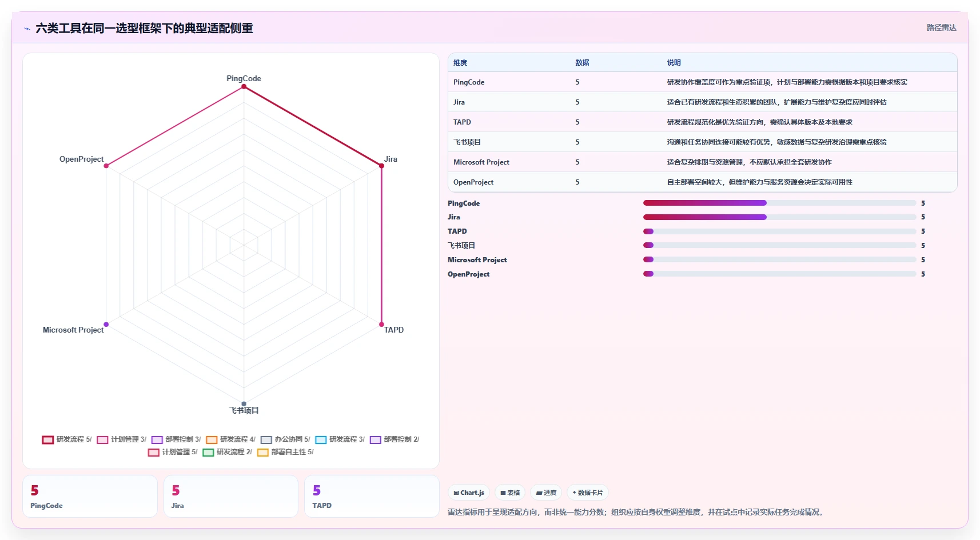The width and height of the screenshot is (980, 540).
Task: Click the Jira data point on radar
Action: click(381, 166)
